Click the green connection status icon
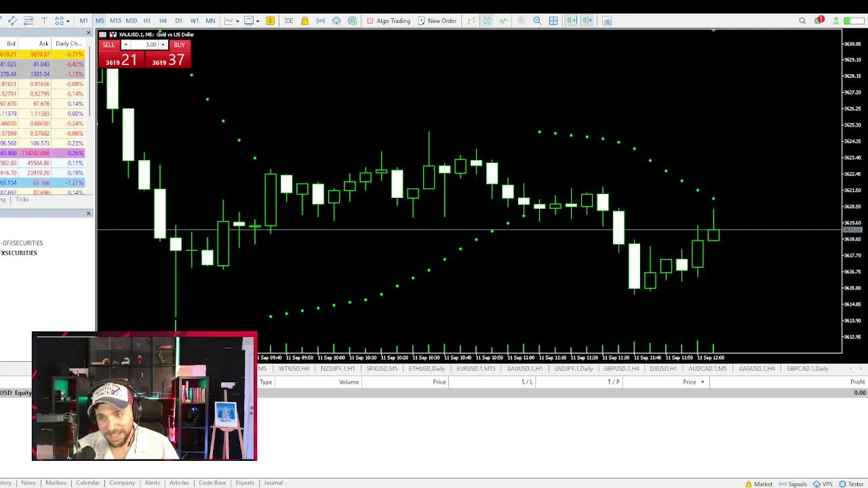868x488 pixels. pos(836,21)
